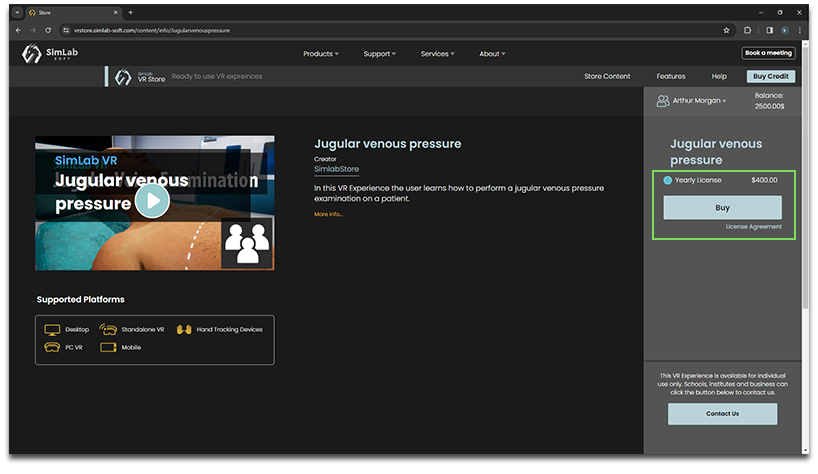Image resolution: width=818 pixels, height=474 pixels.
Task: Open the Arthur Morgan account dropdown
Action: click(699, 101)
